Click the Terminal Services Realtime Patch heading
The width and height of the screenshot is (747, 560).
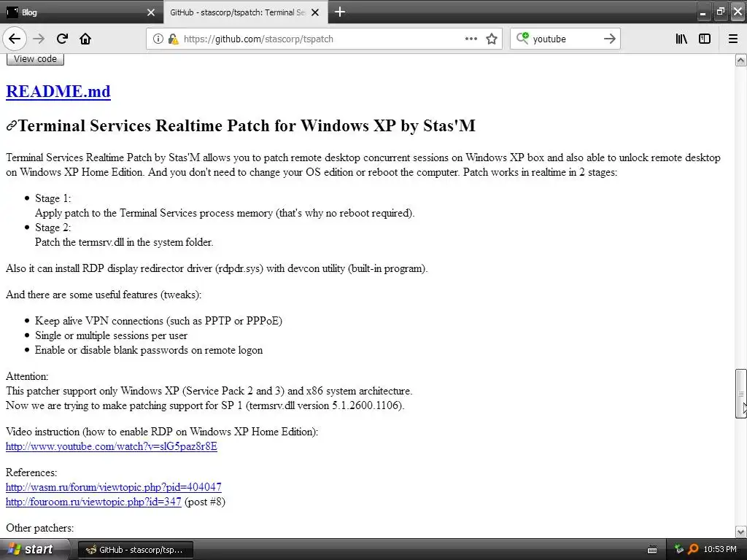247,125
